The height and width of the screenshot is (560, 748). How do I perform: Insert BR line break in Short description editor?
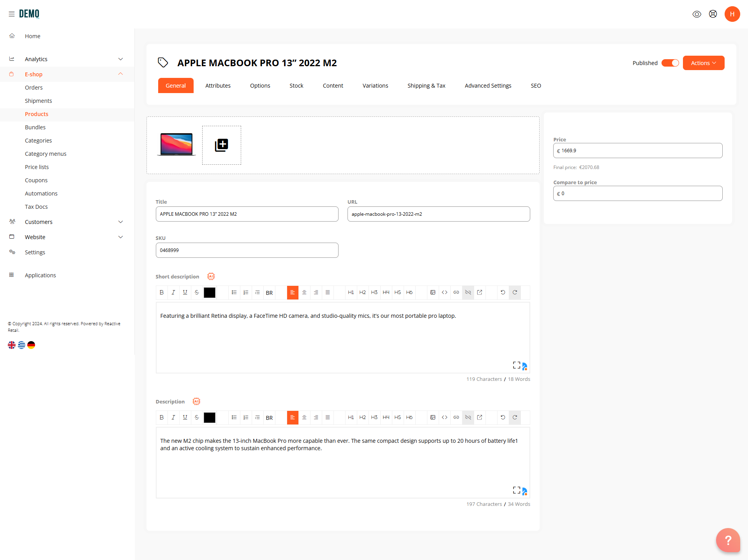pyautogui.click(x=269, y=293)
